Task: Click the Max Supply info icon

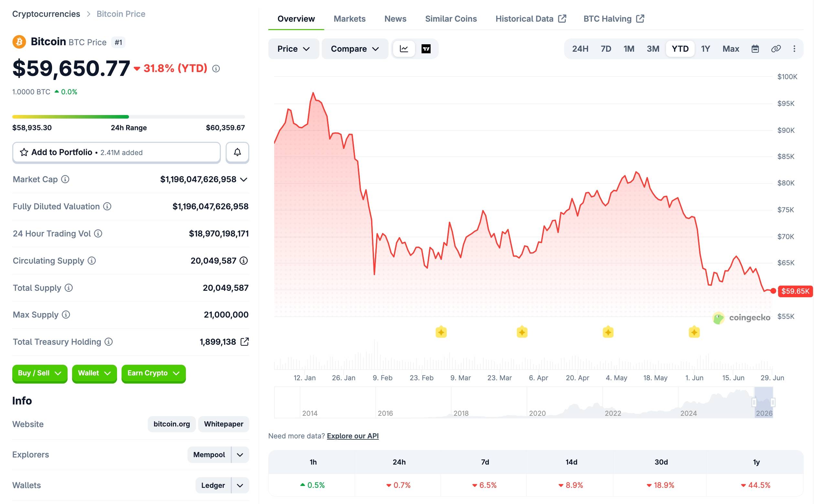Action: (66, 315)
